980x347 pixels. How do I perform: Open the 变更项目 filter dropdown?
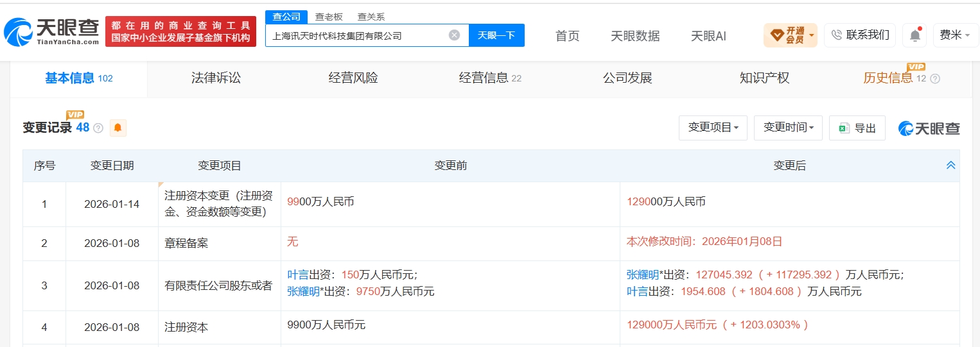pos(713,128)
